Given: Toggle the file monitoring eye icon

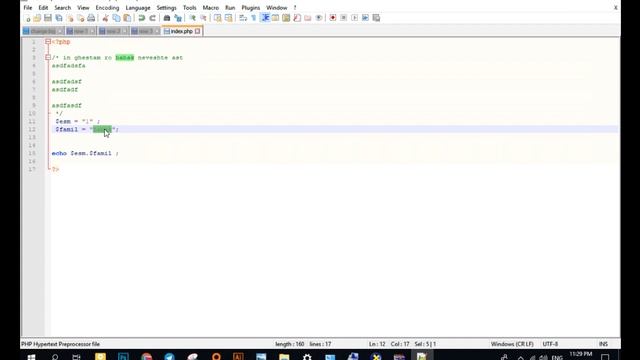Looking at the screenshot, I should [319, 18].
